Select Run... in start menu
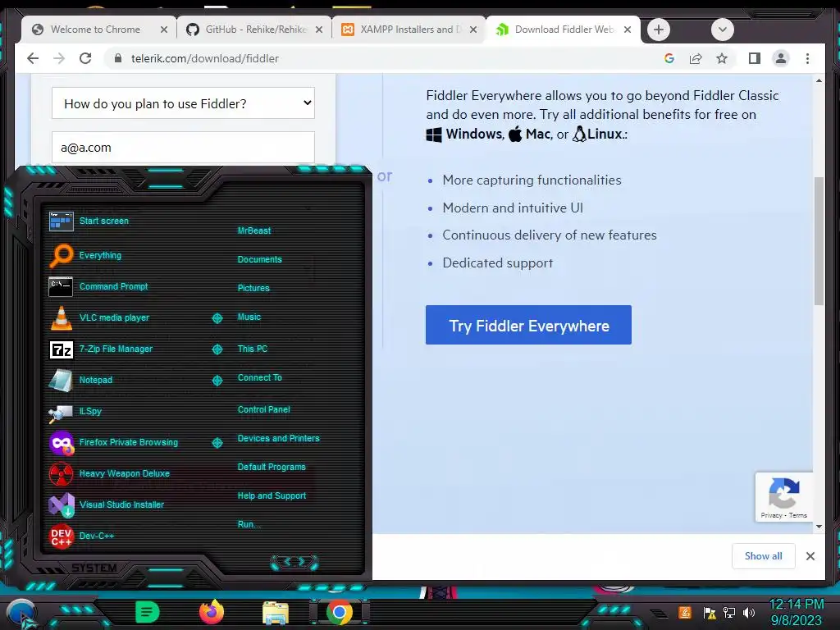 (249, 524)
